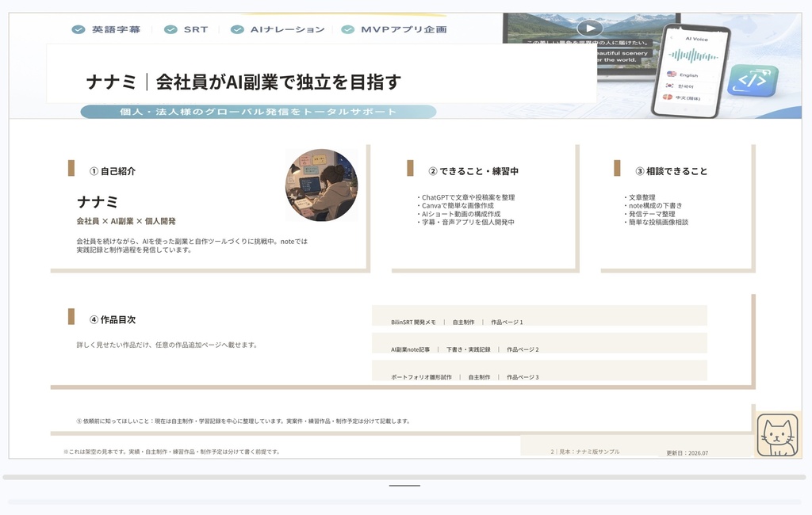
Task: Click the ④ 作品目次 heading
Action: point(113,320)
